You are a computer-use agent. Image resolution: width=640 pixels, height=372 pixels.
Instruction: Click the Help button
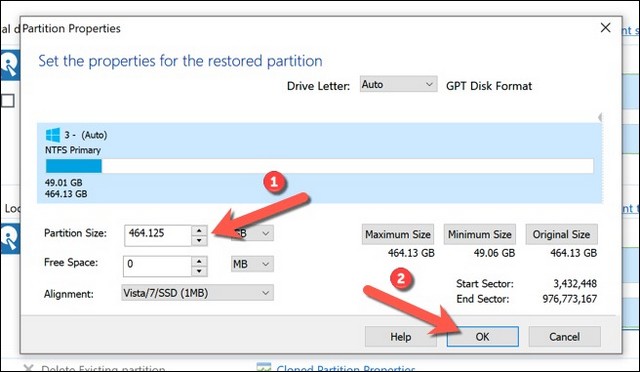(400, 336)
